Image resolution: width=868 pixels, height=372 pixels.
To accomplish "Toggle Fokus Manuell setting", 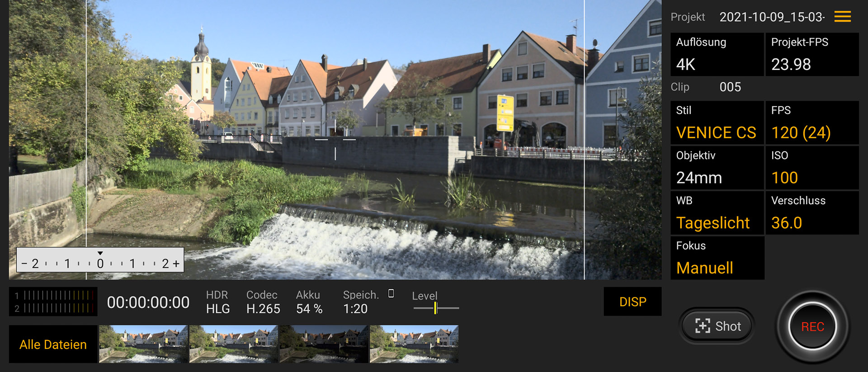I will pyautogui.click(x=717, y=258).
